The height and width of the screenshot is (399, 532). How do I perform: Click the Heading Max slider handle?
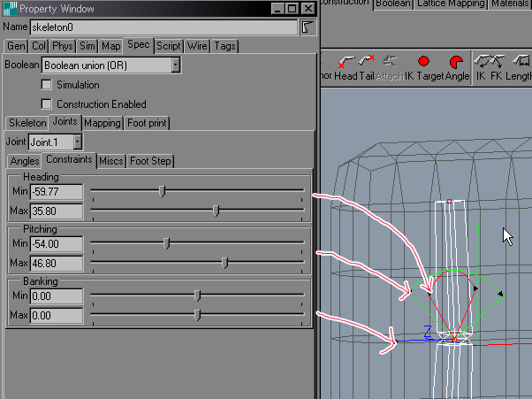pos(216,211)
